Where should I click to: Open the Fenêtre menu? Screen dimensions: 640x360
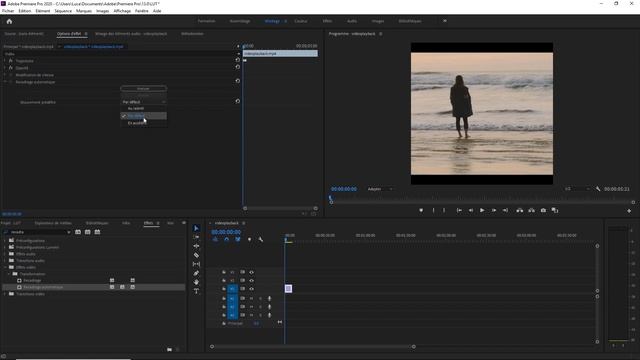[x=142, y=11]
